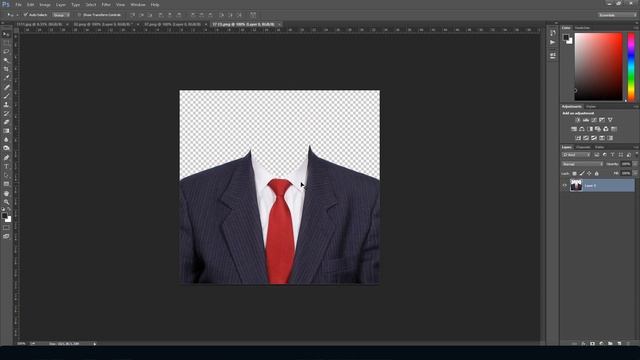This screenshot has height=360, width=640.
Task: Hide Layer 0 with eye icon
Action: click(x=565, y=186)
